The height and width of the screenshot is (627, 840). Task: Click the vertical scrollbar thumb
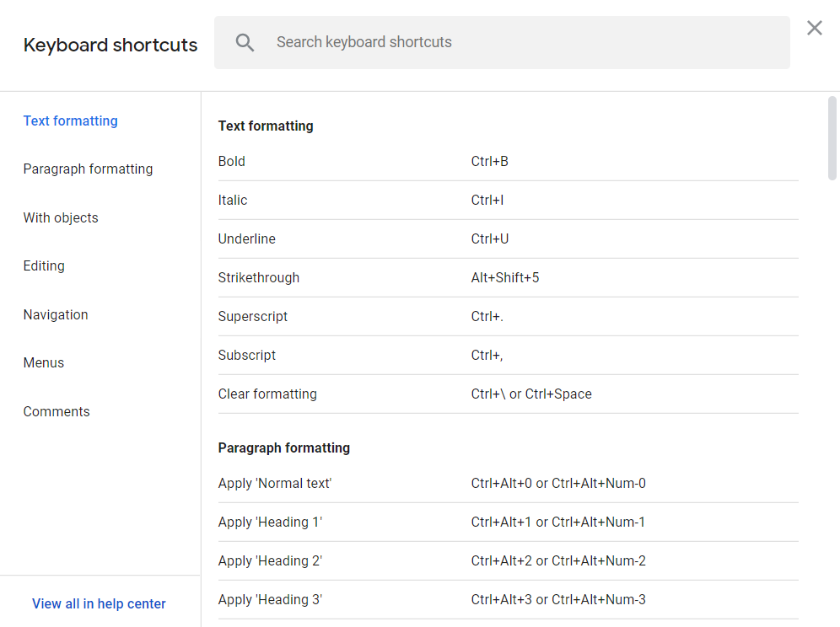coord(832,139)
